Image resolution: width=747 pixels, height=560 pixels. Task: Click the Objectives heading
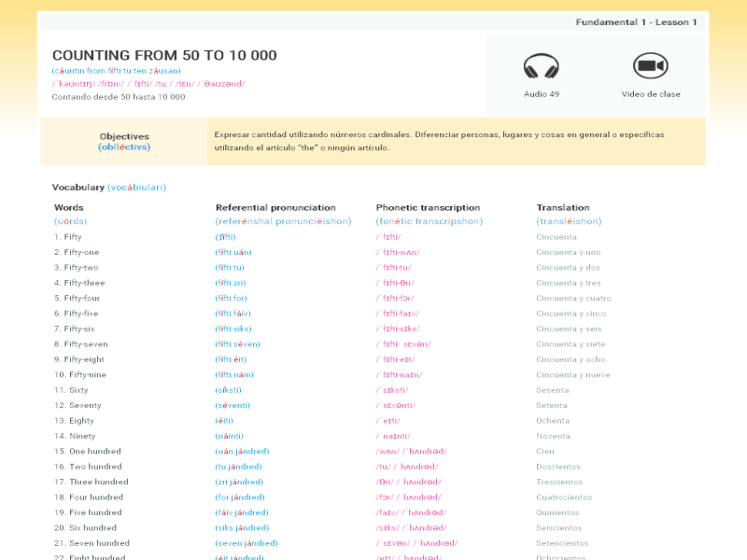coord(124,136)
